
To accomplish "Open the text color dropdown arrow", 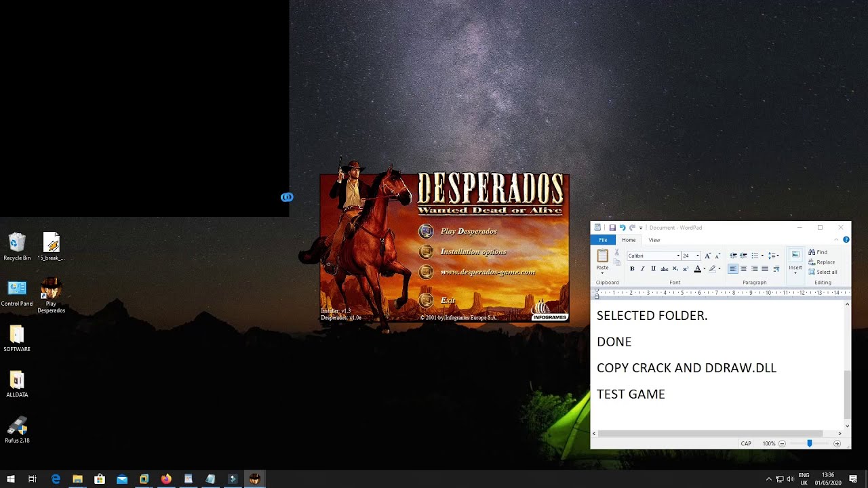I will coord(705,269).
